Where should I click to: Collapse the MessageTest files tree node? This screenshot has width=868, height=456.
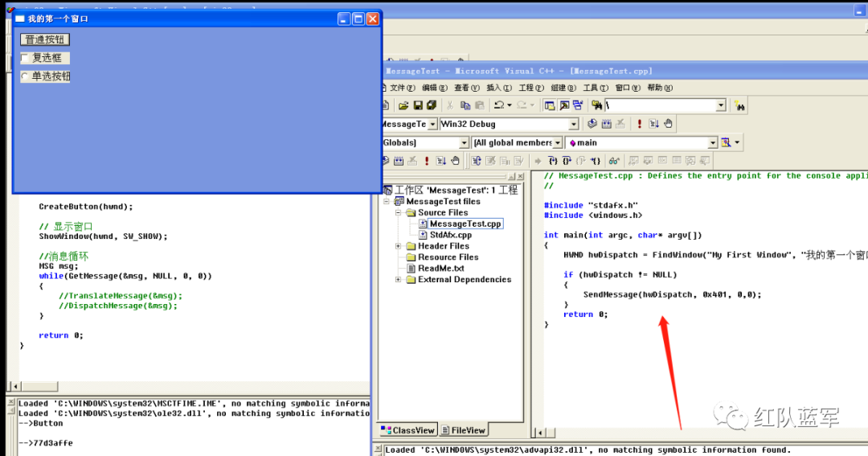(387, 202)
